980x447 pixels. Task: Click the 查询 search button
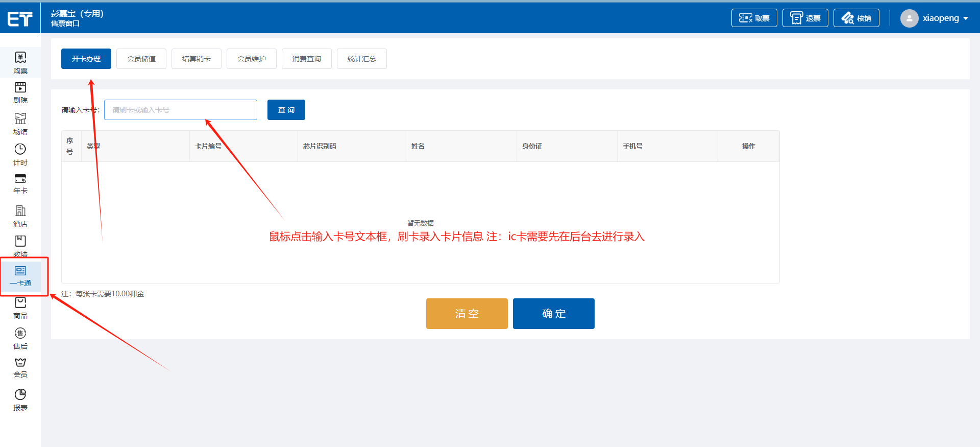(286, 110)
